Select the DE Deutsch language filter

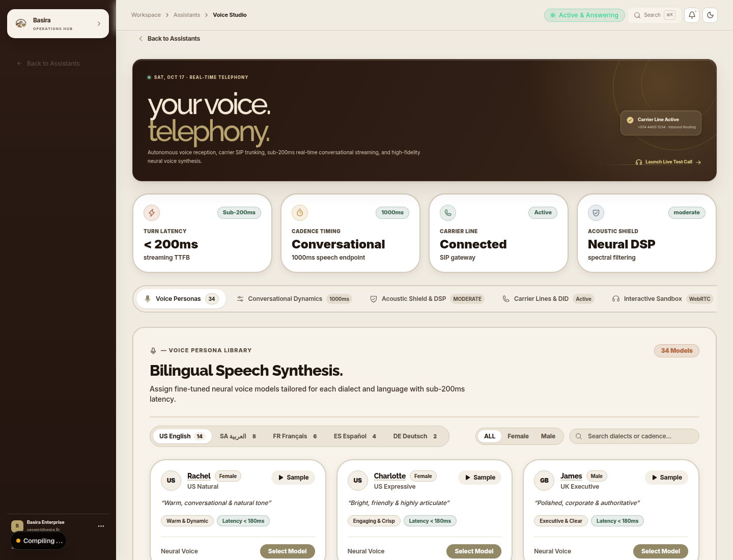point(415,436)
